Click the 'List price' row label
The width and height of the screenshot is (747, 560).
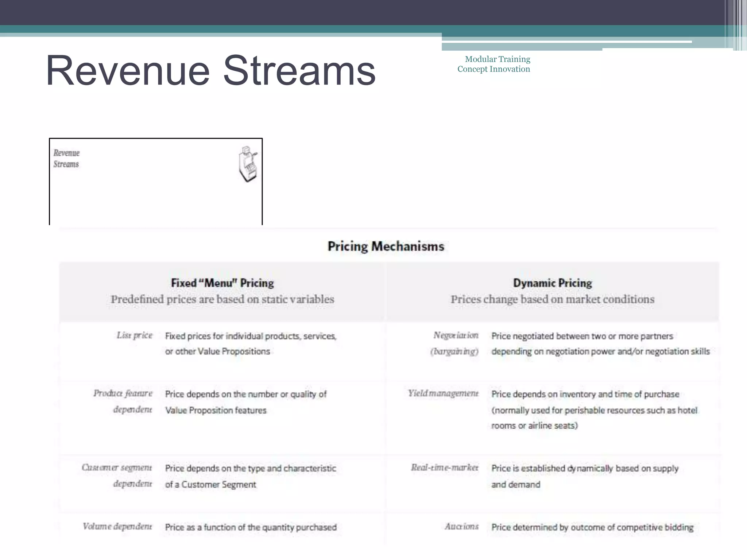click(135, 335)
